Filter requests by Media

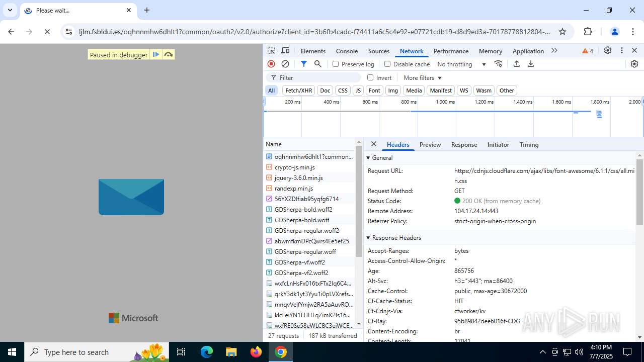(414, 90)
